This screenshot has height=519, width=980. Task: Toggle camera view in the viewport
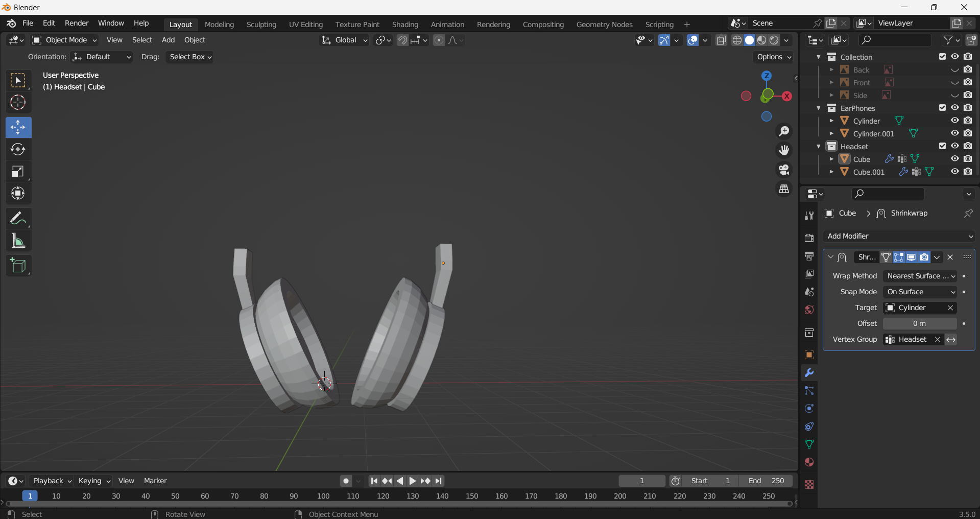pos(783,170)
